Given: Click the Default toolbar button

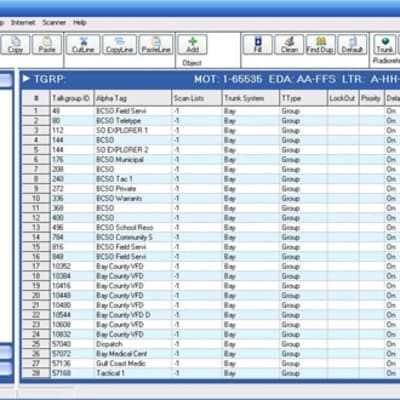Looking at the screenshot, I should (352, 45).
